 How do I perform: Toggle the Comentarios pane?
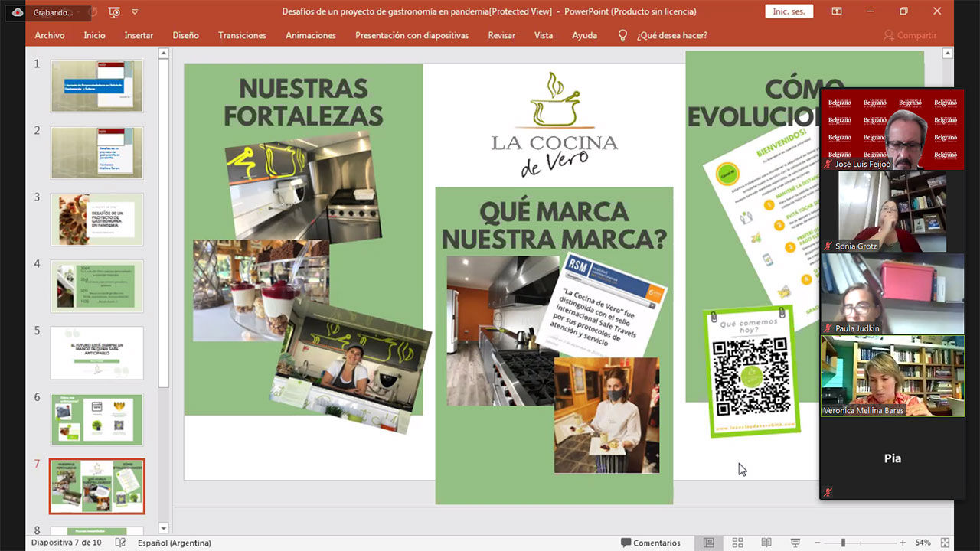[x=650, y=543]
